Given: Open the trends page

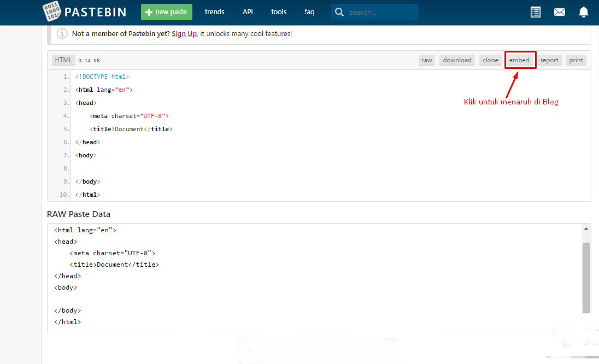Looking at the screenshot, I should [214, 11].
